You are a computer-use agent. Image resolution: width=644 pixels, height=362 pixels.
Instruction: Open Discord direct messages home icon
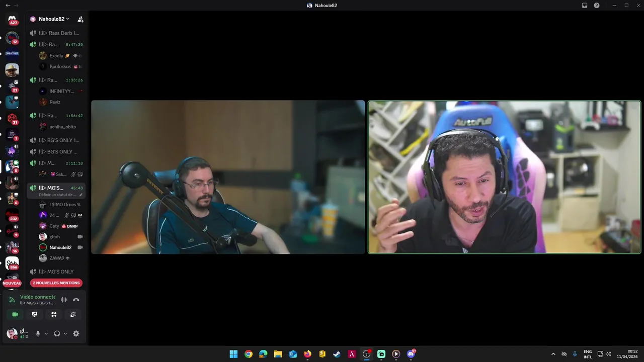(12, 20)
